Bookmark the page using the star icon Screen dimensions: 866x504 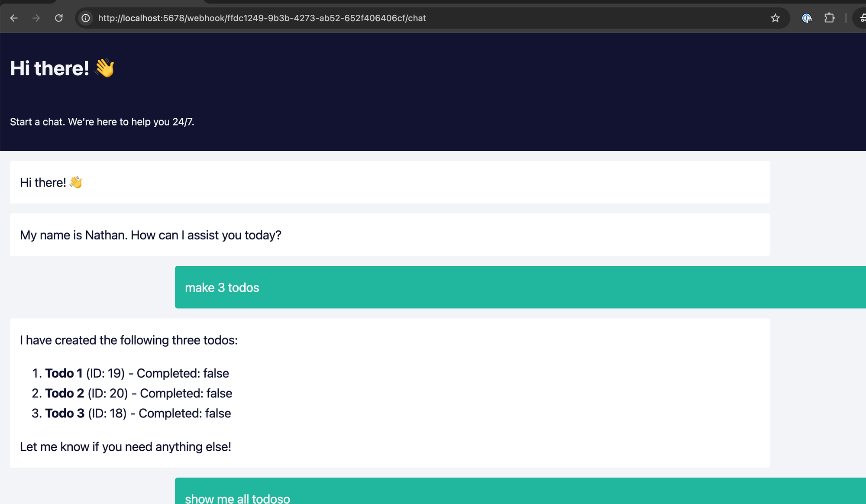pos(775,18)
